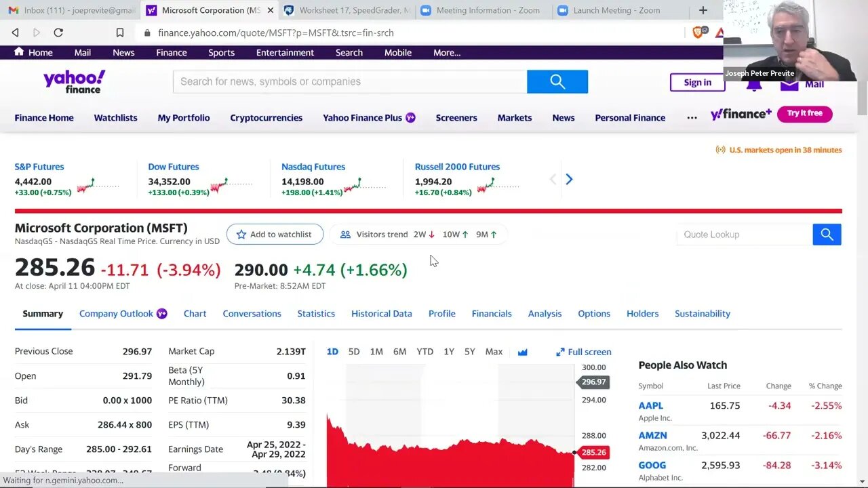868x488 pixels.
Task: Click the next arrow in futures carousel
Action: tap(569, 179)
